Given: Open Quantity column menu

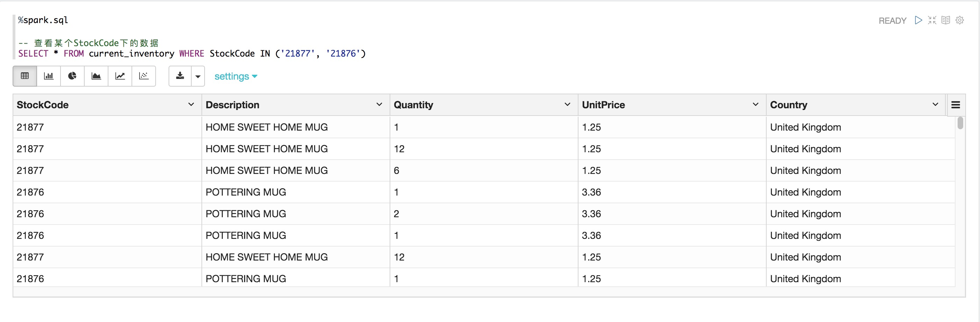Looking at the screenshot, I should [567, 104].
